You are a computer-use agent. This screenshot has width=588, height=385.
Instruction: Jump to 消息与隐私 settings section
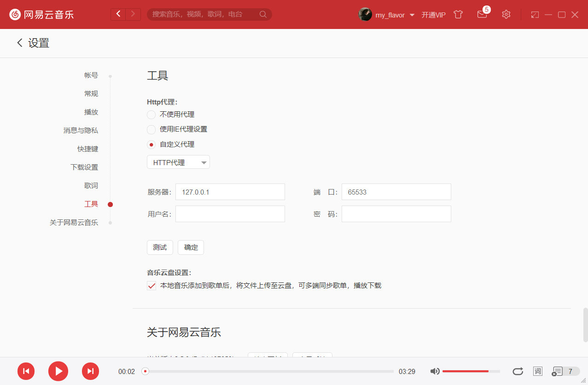click(x=81, y=131)
